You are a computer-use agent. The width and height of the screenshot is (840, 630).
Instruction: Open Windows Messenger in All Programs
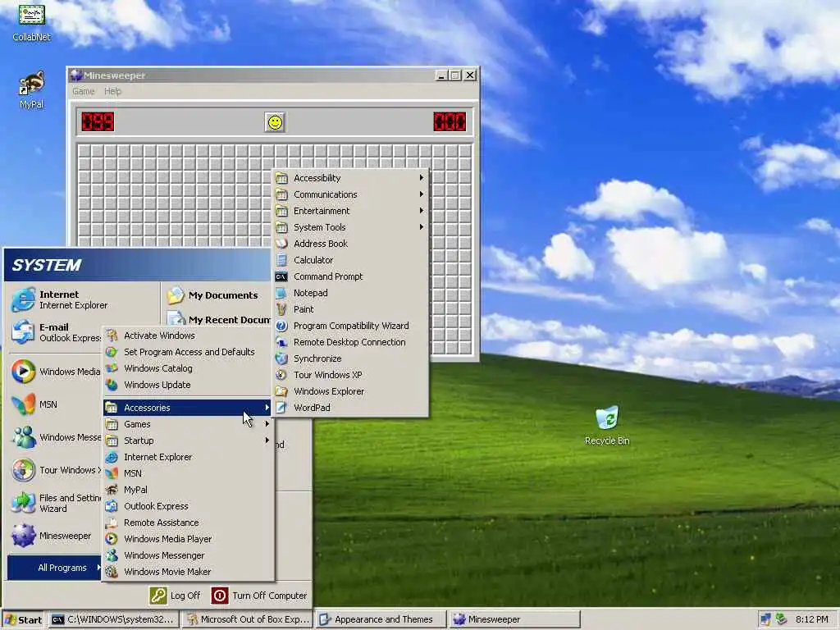coord(188,555)
